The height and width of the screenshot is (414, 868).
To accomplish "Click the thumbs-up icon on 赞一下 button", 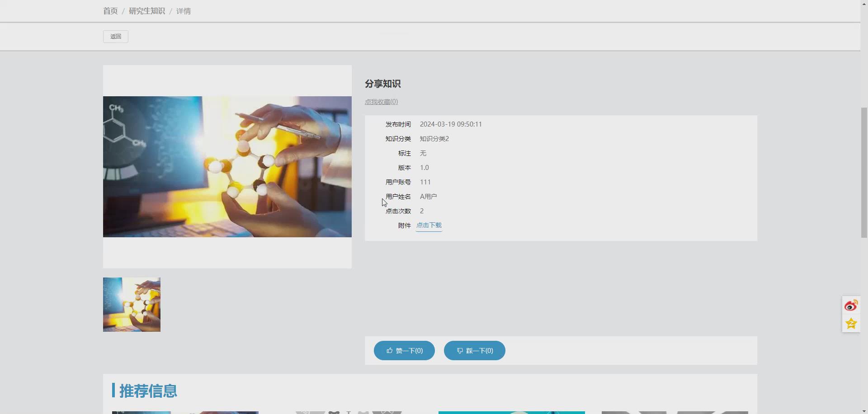I will click(390, 350).
